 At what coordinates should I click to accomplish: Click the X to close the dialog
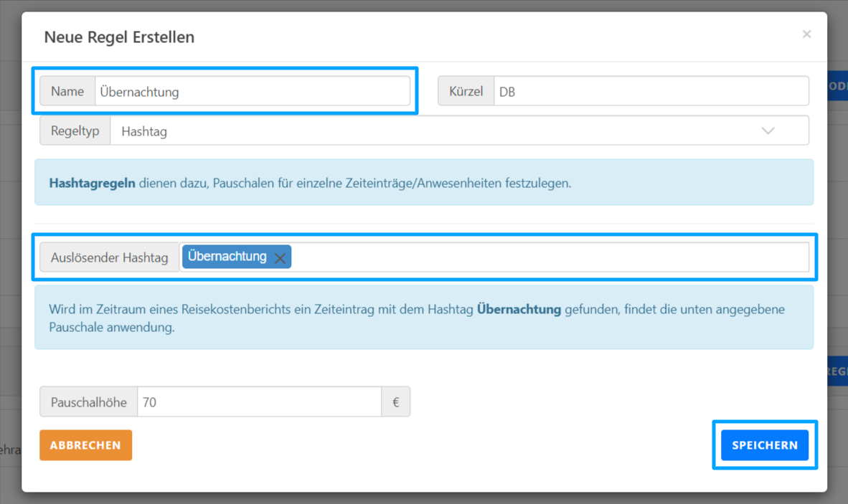click(x=806, y=34)
